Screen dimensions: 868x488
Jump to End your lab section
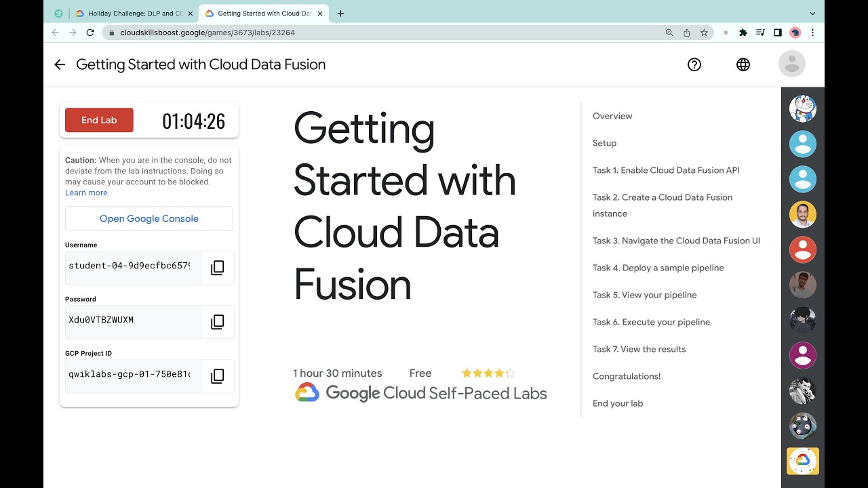coord(618,403)
